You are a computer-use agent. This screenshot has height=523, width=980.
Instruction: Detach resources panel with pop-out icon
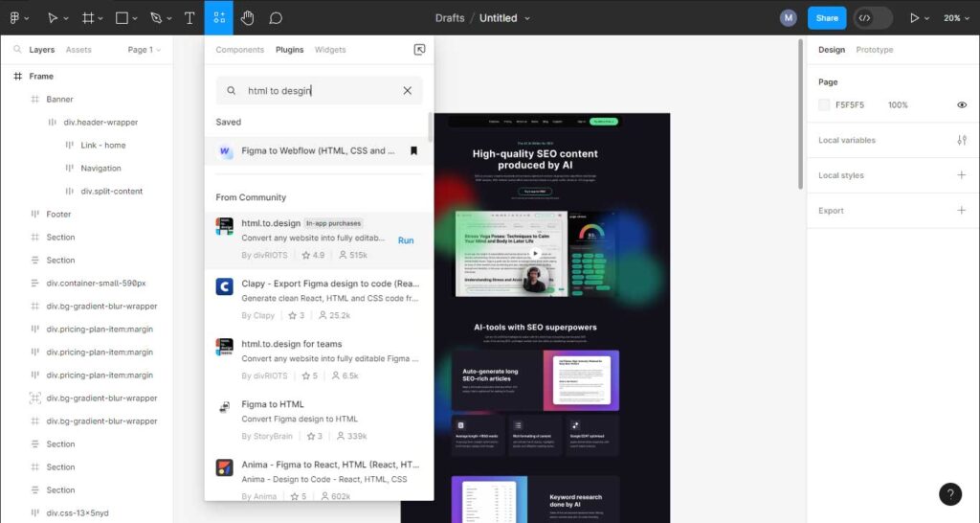(419, 50)
